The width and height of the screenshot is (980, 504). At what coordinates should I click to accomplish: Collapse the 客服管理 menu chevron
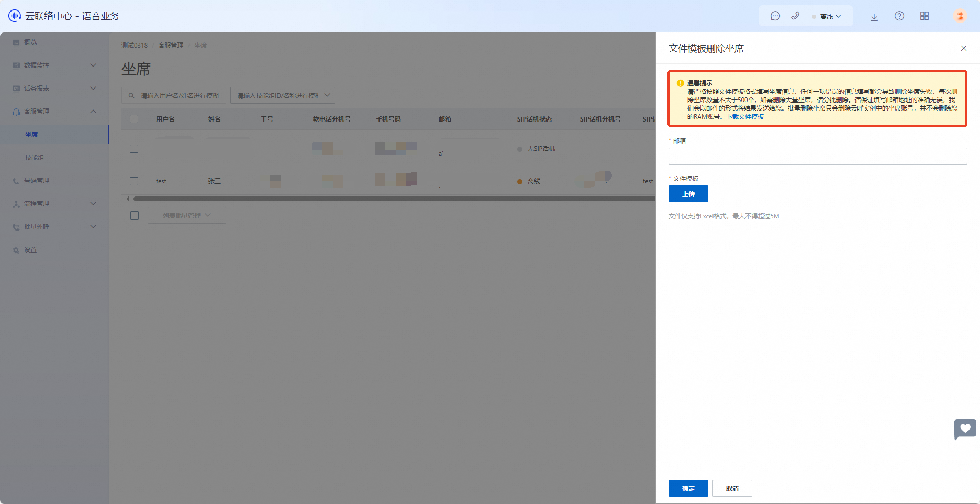[93, 111]
